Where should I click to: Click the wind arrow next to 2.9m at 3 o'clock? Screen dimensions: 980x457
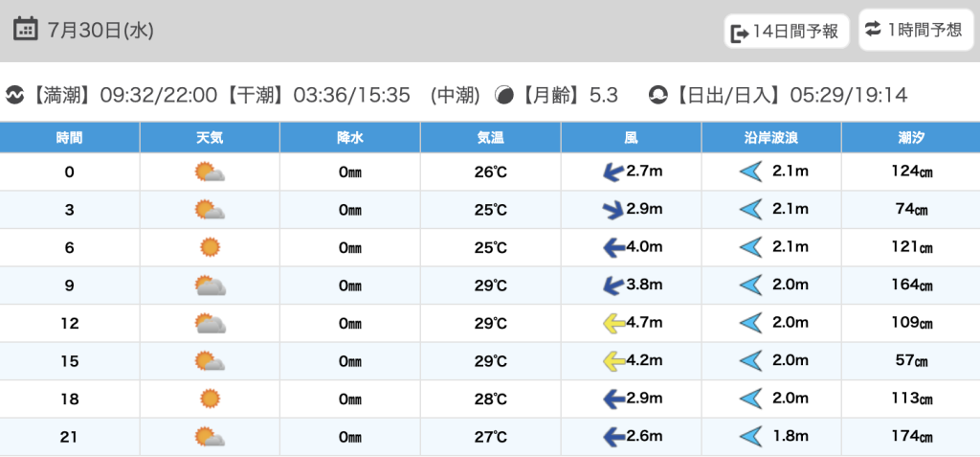(x=612, y=210)
